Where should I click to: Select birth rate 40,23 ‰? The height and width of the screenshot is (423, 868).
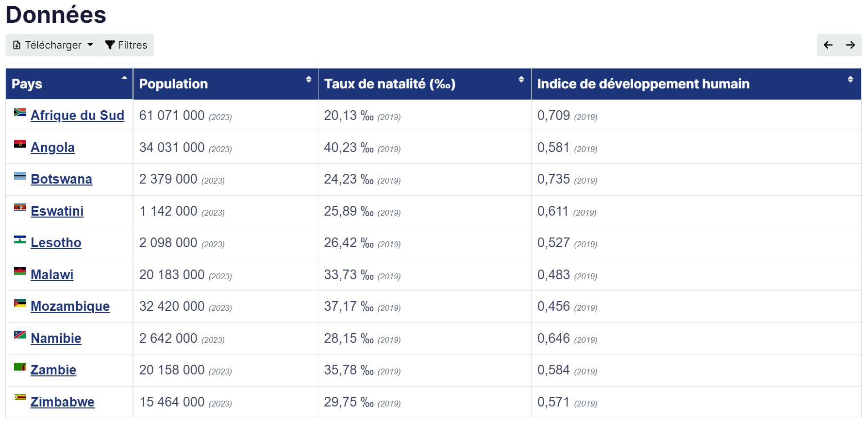click(x=349, y=148)
